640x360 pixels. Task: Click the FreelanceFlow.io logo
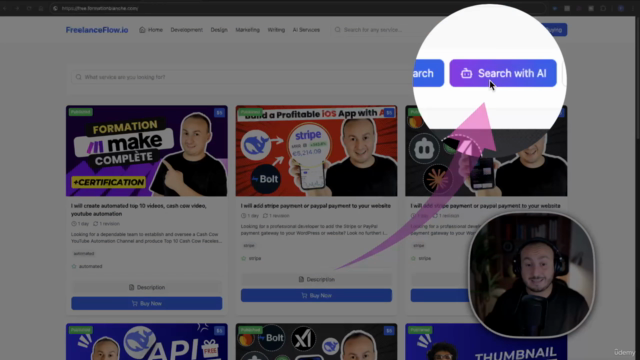97,30
